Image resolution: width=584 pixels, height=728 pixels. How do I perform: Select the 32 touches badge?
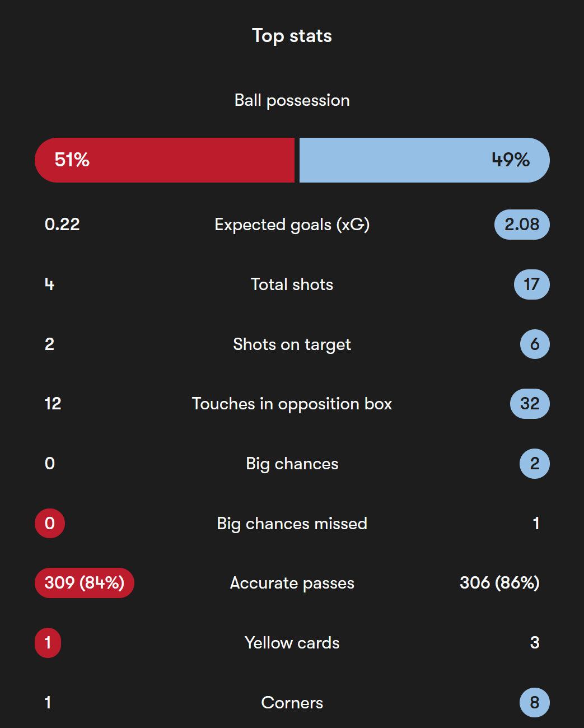(530, 404)
